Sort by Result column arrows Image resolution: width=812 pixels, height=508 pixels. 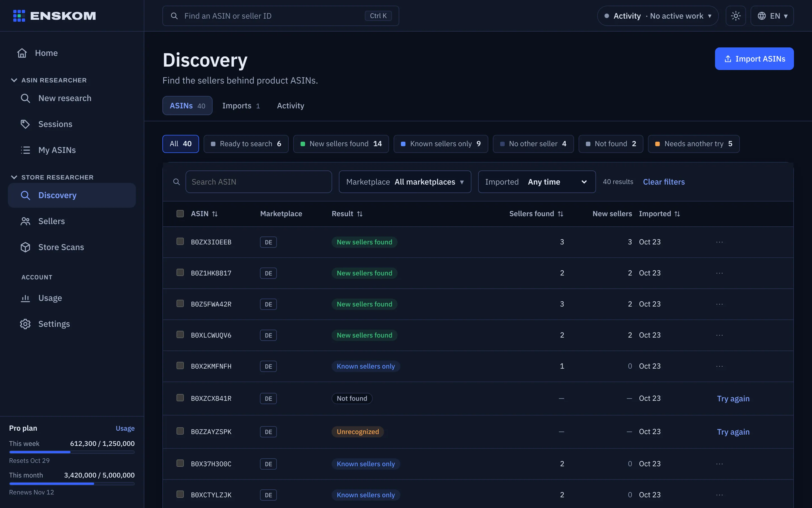360,214
